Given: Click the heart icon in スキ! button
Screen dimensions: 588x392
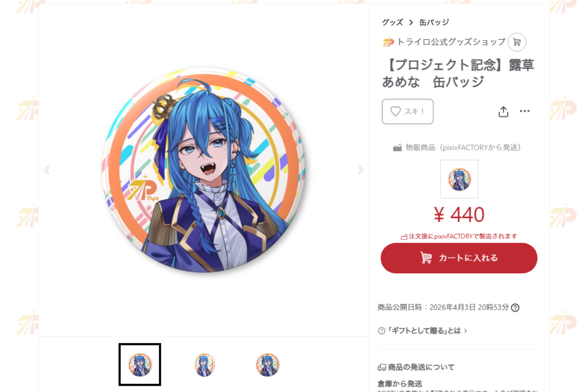Looking at the screenshot, I should 395,111.
